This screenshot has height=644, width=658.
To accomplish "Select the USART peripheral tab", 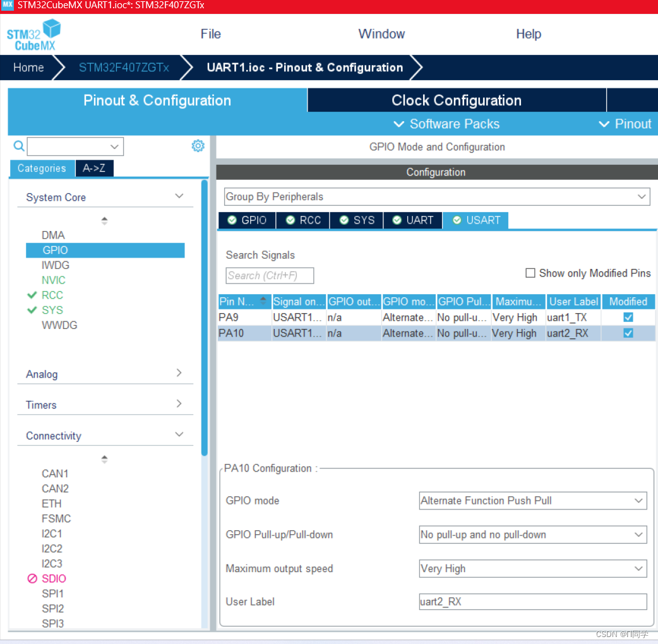I will click(x=476, y=220).
